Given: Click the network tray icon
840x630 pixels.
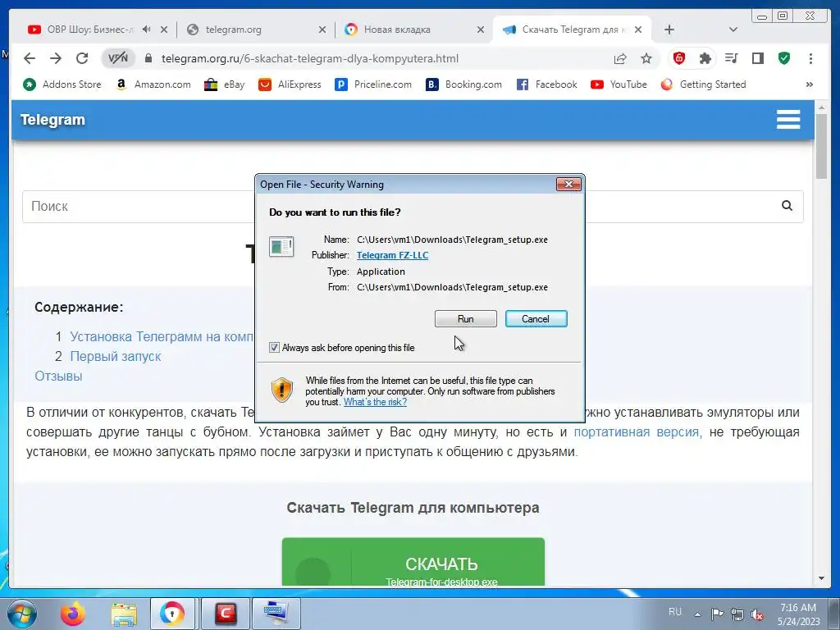Looking at the screenshot, I should tap(737, 614).
